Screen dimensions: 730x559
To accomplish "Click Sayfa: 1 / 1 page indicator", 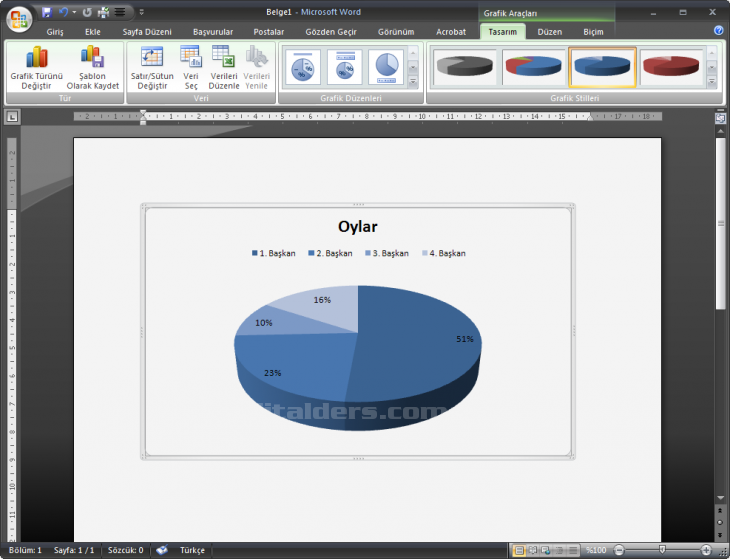I will (x=74, y=550).
